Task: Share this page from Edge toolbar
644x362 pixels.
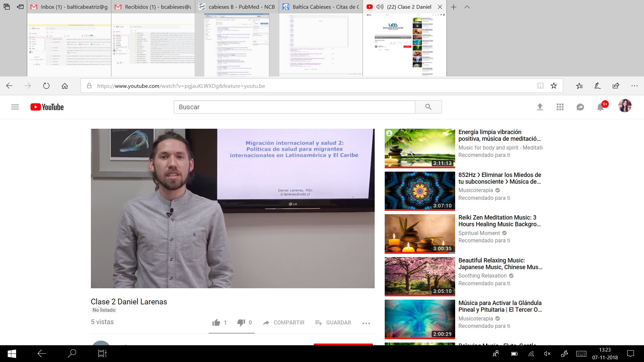Action: point(616,86)
